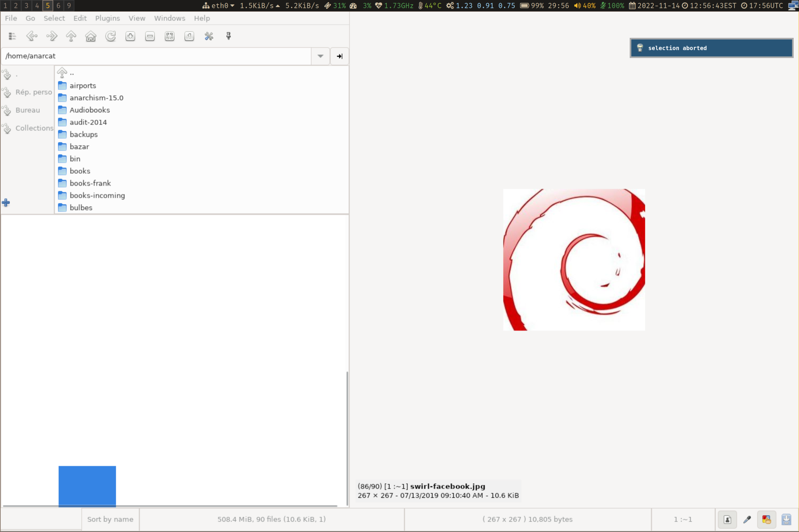Image resolution: width=799 pixels, height=532 pixels.
Task: Select the '..' parent directory row
Action: (x=202, y=73)
